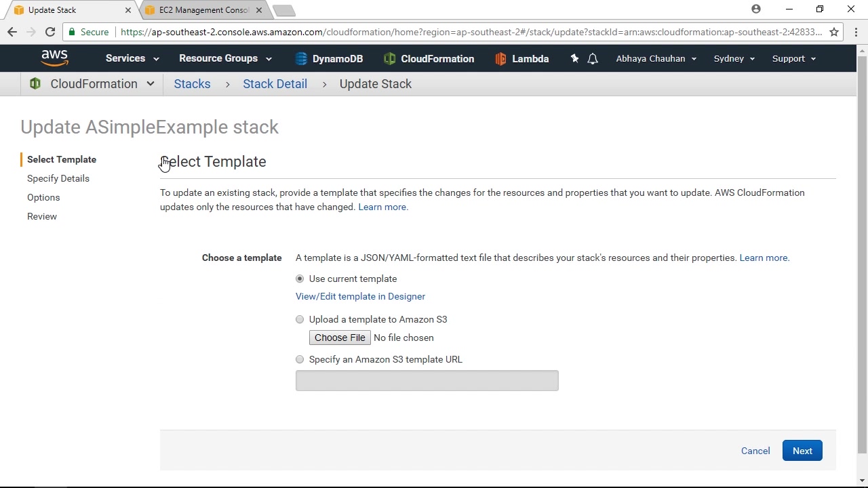Expand the Services dropdown menu
This screenshot has height=488, width=868.
(x=132, y=58)
